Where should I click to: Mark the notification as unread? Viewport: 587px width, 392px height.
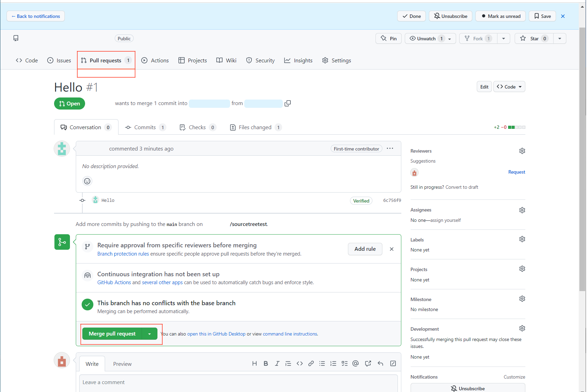tap(501, 16)
